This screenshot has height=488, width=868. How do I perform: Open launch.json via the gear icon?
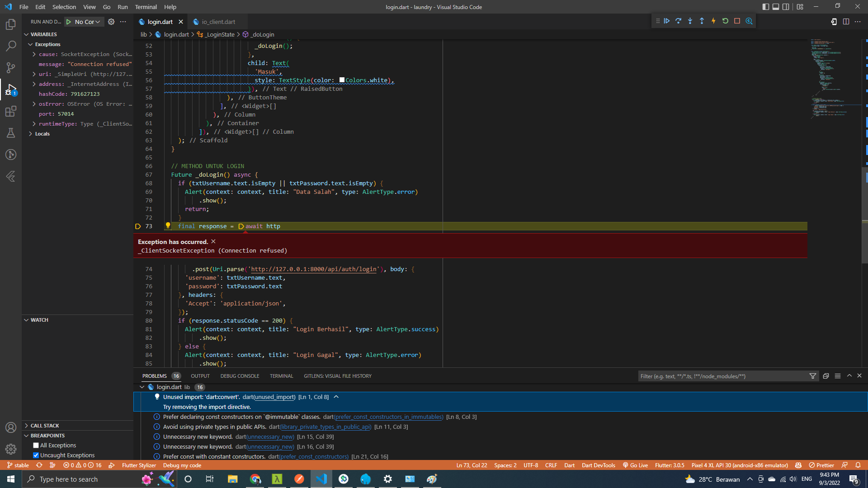tap(111, 22)
